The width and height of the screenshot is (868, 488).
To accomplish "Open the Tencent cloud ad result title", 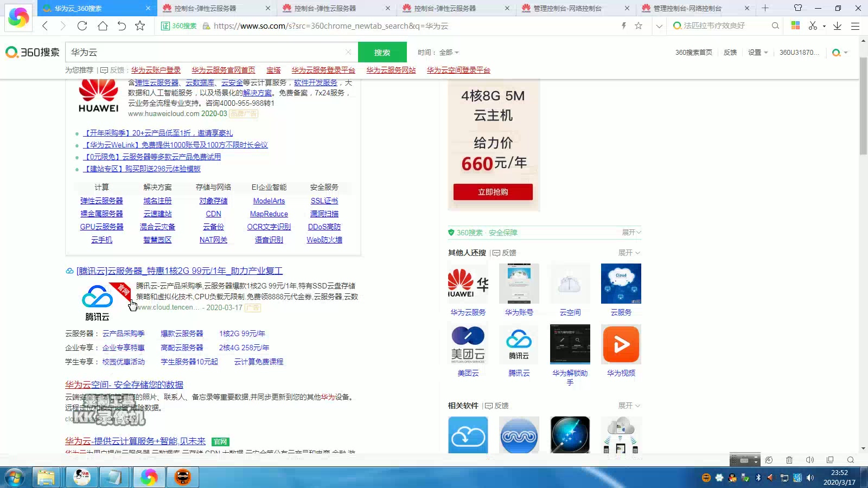I will coord(180,271).
